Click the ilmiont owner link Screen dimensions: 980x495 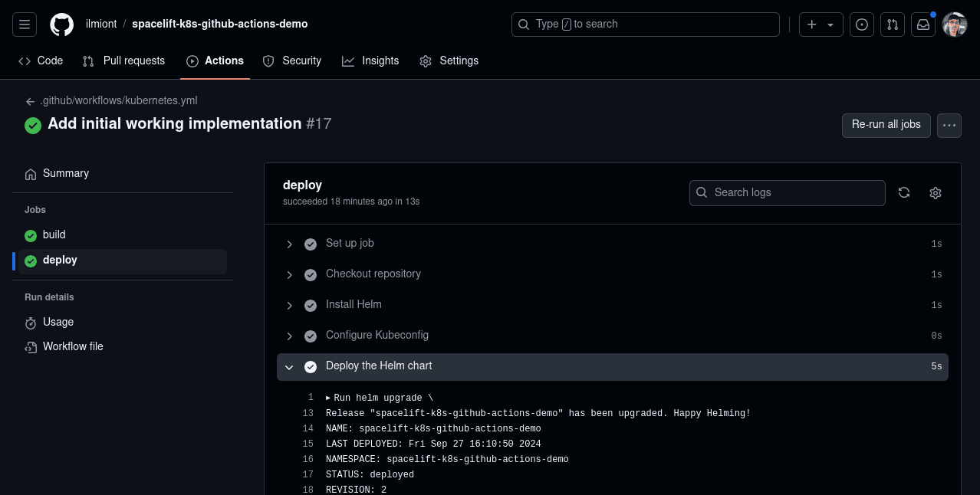coord(101,24)
